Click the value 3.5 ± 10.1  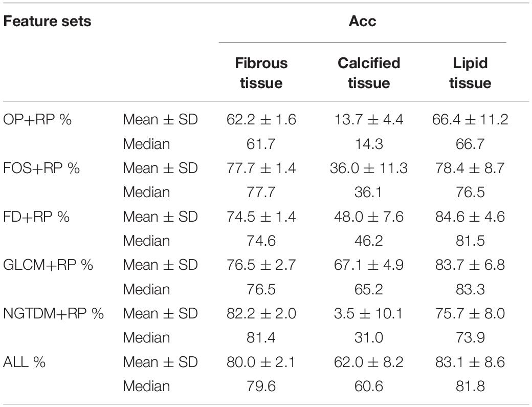[x=369, y=313]
